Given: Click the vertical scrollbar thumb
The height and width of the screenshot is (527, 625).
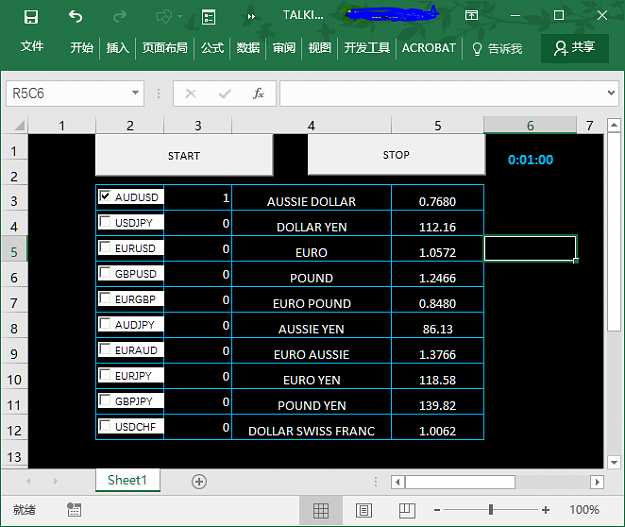Looking at the screenshot, I should tap(614, 231).
